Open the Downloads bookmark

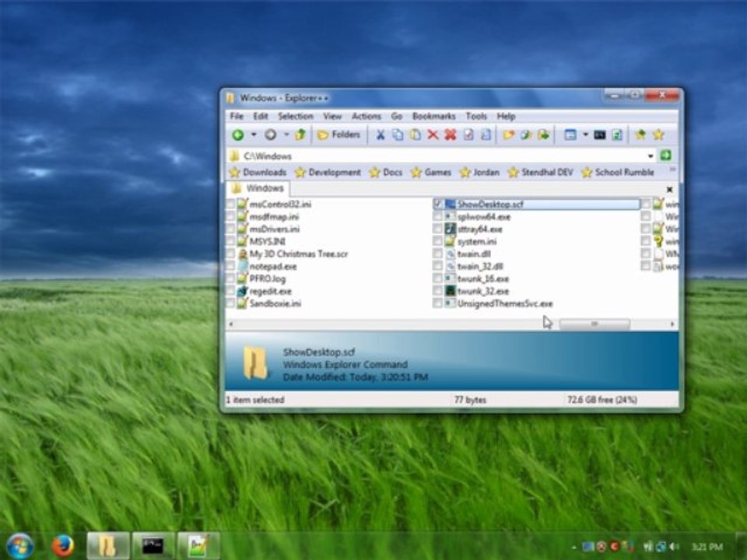(x=258, y=173)
